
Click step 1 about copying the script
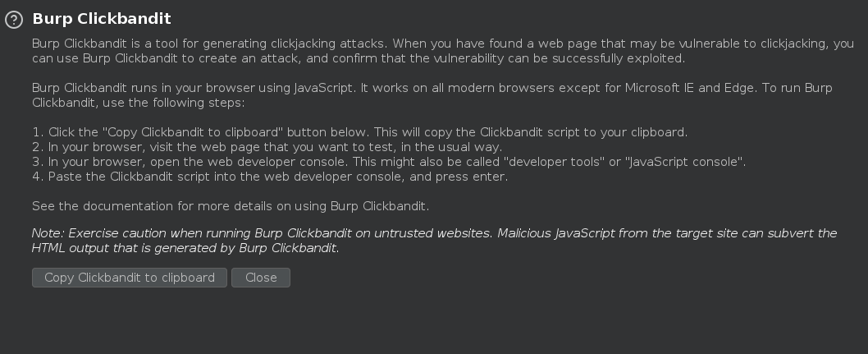(360, 132)
